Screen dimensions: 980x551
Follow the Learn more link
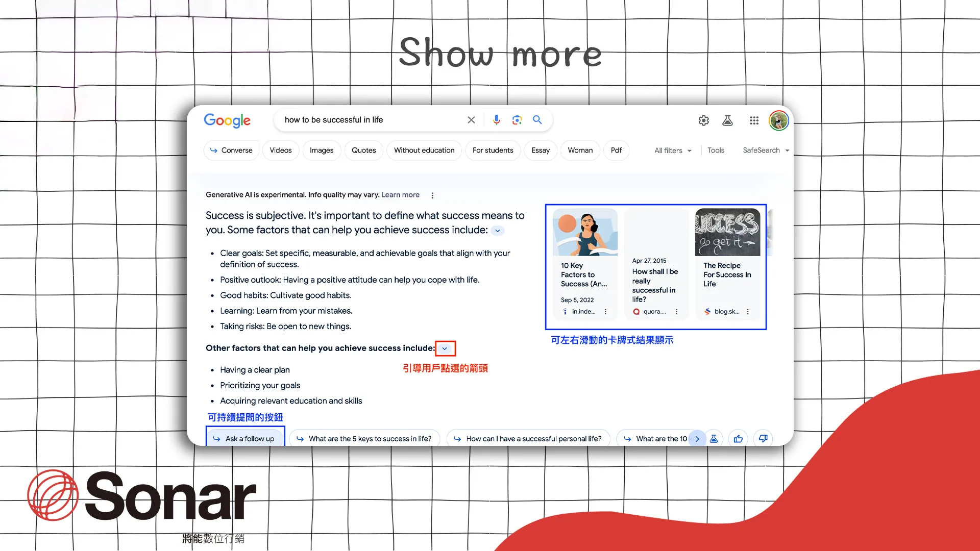tap(400, 195)
